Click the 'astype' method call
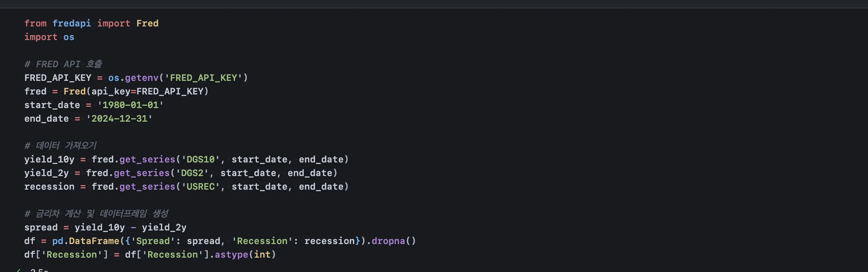The image size is (868, 272). coord(231,255)
